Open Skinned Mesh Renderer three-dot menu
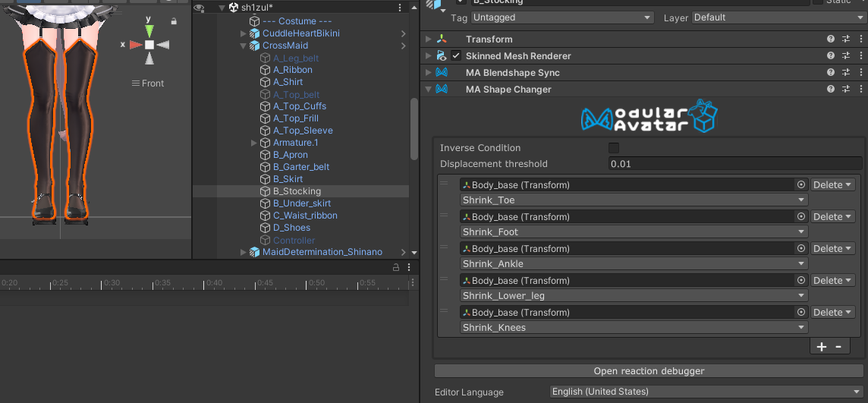This screenshot has height=403, width=868. (860, 56)
